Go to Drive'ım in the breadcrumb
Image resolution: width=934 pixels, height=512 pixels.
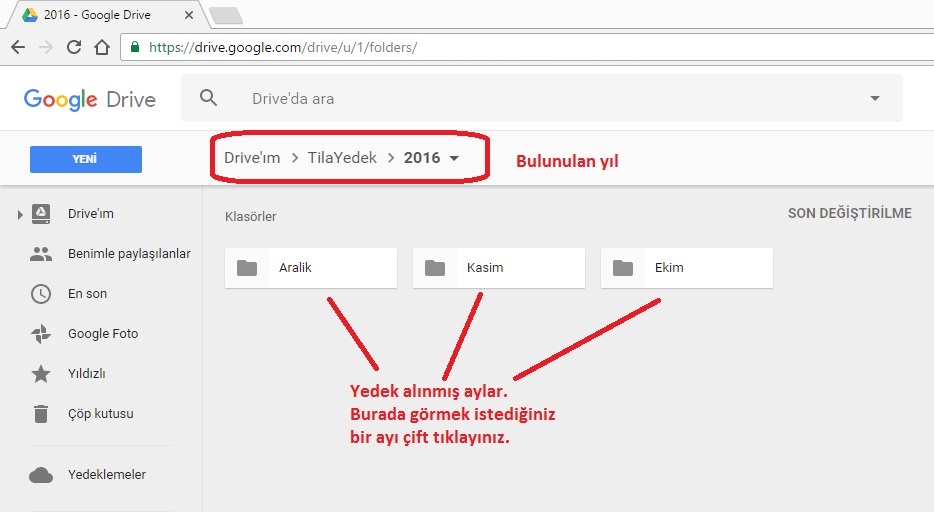[252, 158]
